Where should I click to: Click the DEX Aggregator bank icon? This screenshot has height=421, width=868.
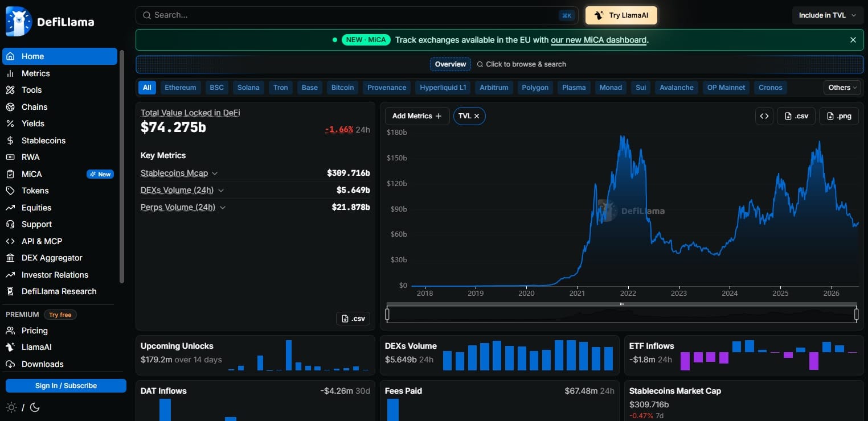pyautogui.click(x=10, y=258)
